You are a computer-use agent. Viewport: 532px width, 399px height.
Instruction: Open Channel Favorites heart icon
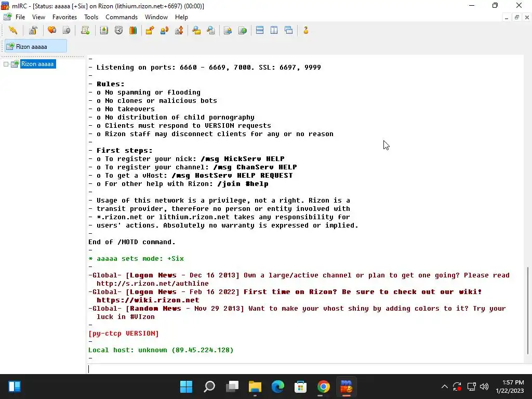coord(52,31)
